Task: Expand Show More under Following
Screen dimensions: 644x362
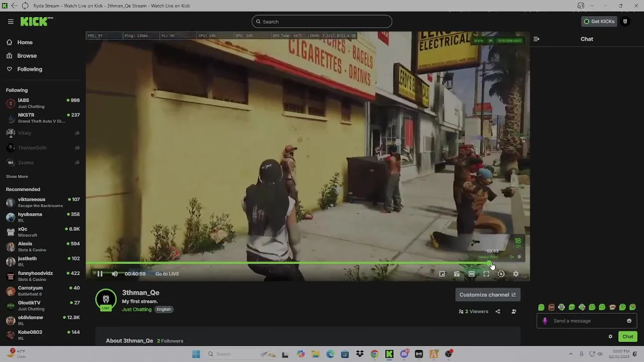Action: point(17,176)
